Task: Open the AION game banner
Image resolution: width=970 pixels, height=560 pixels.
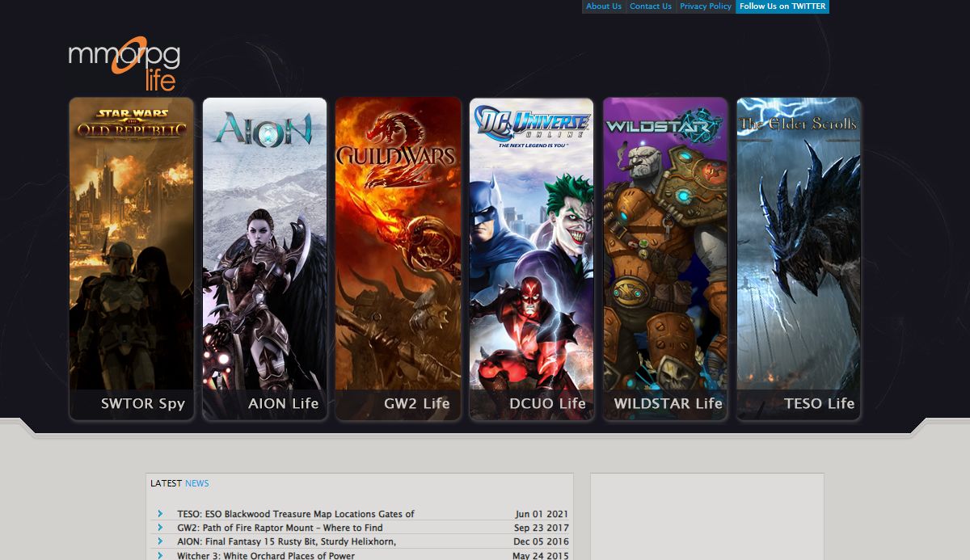Action: 265,259
